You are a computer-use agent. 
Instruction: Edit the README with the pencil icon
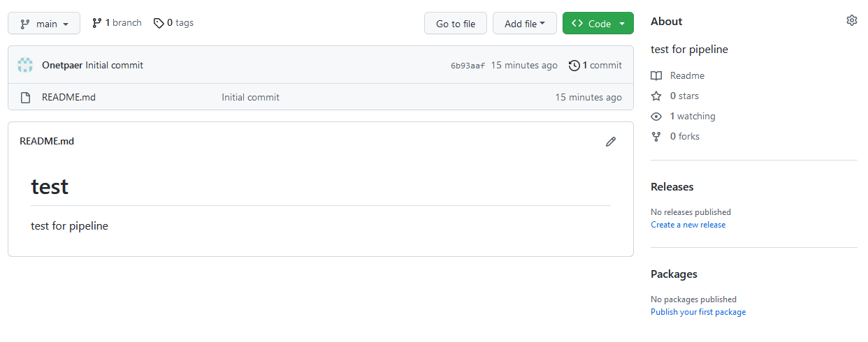click(x=611, y=141)
